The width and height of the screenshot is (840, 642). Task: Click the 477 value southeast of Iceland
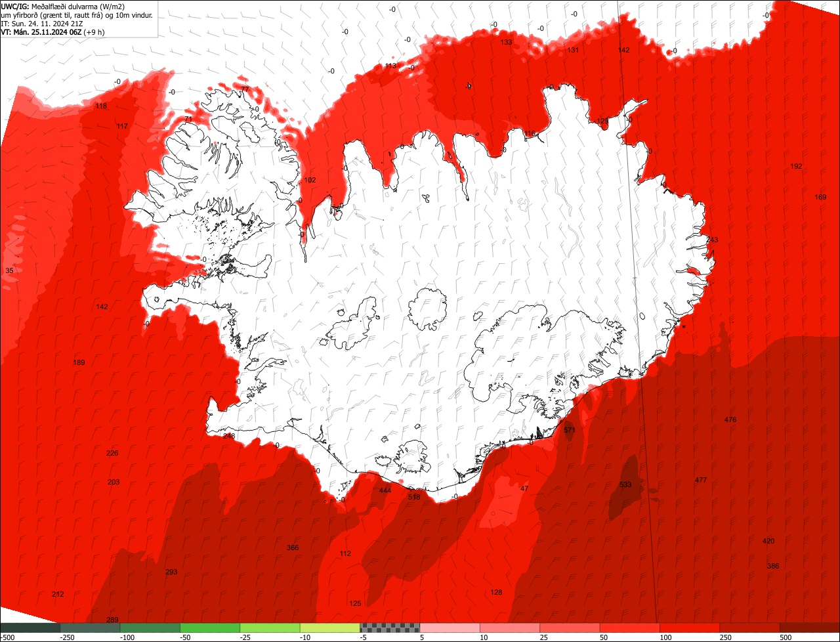701,480
